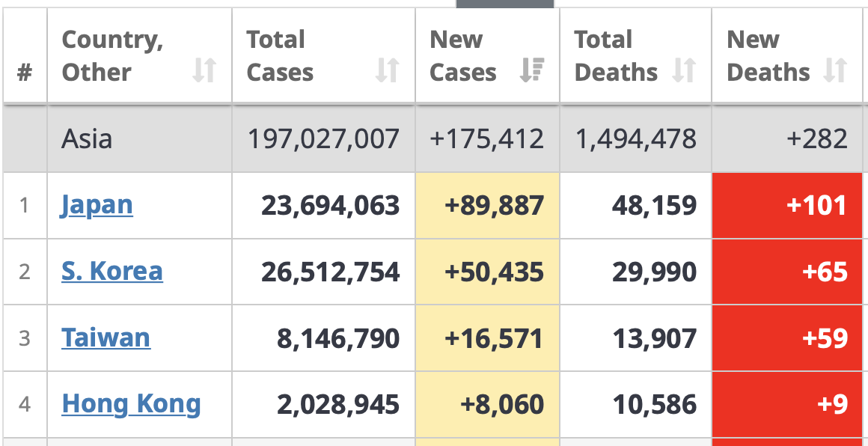Click the New Cases descending sort icon
Screen dimensions: 868x446
click(532, 71)
